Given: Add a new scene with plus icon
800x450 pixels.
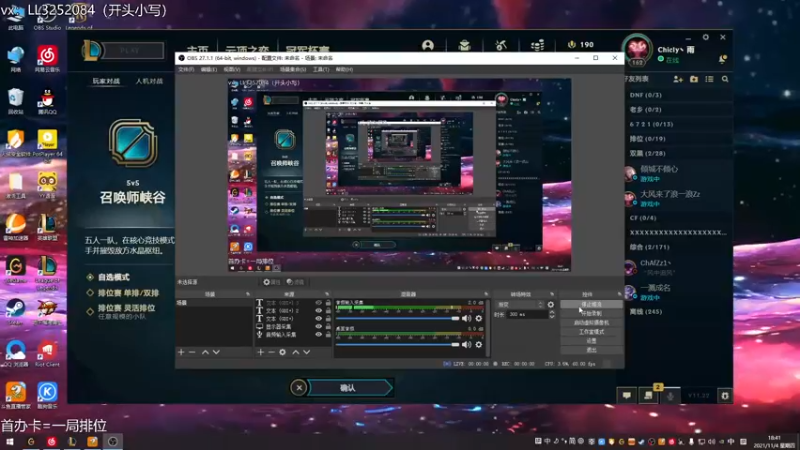Looking at the screenshot, I should pos(181,352).
